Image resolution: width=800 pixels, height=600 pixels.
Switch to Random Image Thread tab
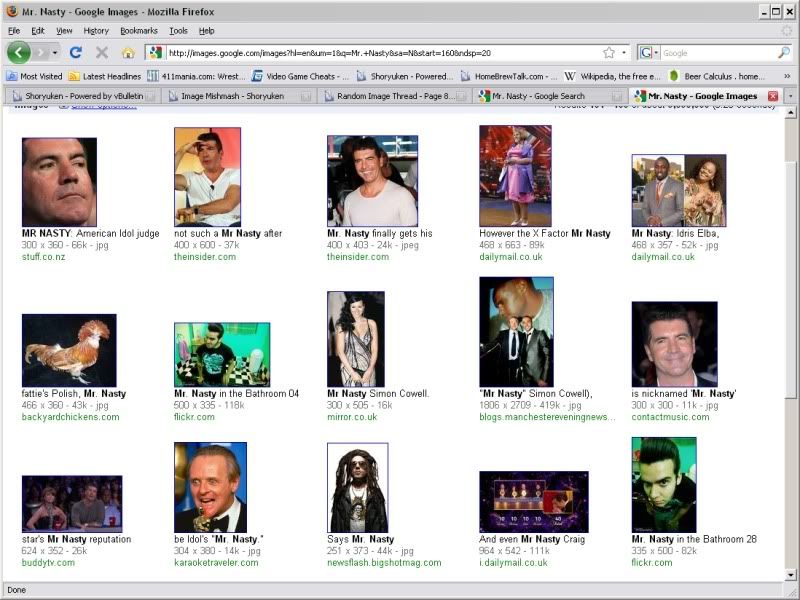[395, 95]
